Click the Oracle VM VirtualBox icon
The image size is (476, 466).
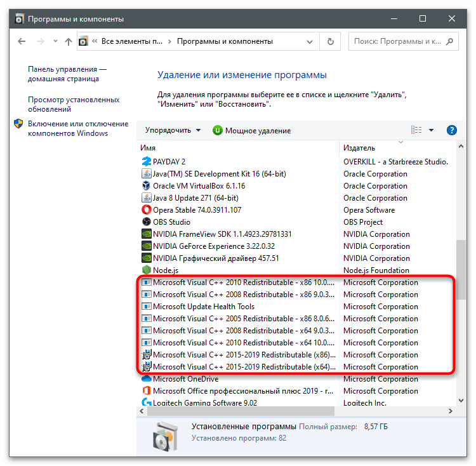pos(147,186)
